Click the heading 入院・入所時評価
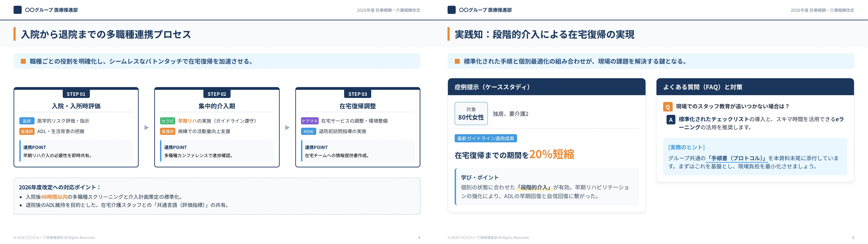The image size is (868, 244). tap(76, 106)
